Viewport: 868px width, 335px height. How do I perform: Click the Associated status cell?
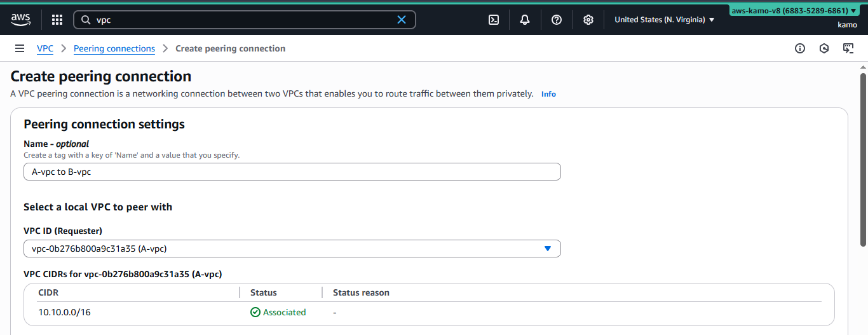278,312
